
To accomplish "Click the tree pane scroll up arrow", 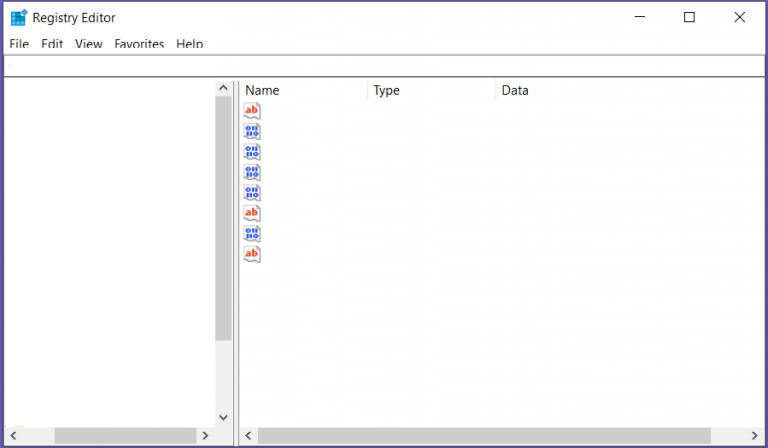I will pos(223,89).
